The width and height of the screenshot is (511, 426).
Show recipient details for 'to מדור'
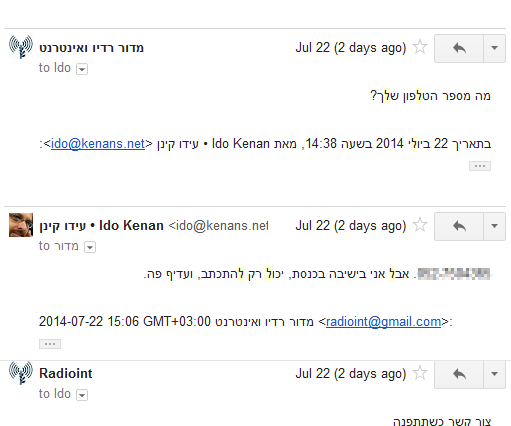(x=90, y=247)
